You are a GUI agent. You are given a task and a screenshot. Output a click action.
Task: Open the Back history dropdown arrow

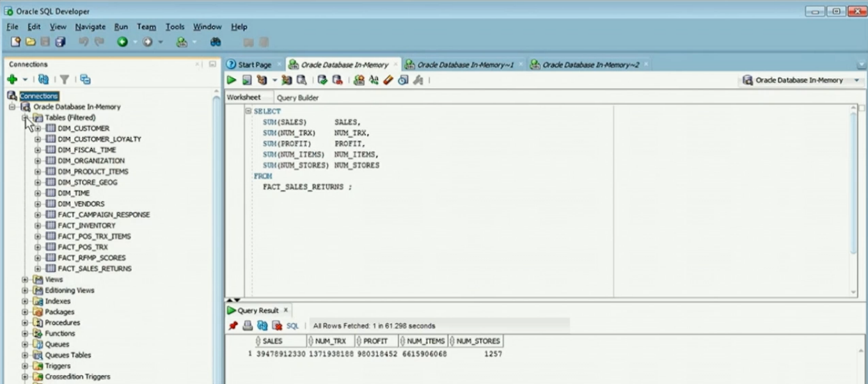pos(135,43)
